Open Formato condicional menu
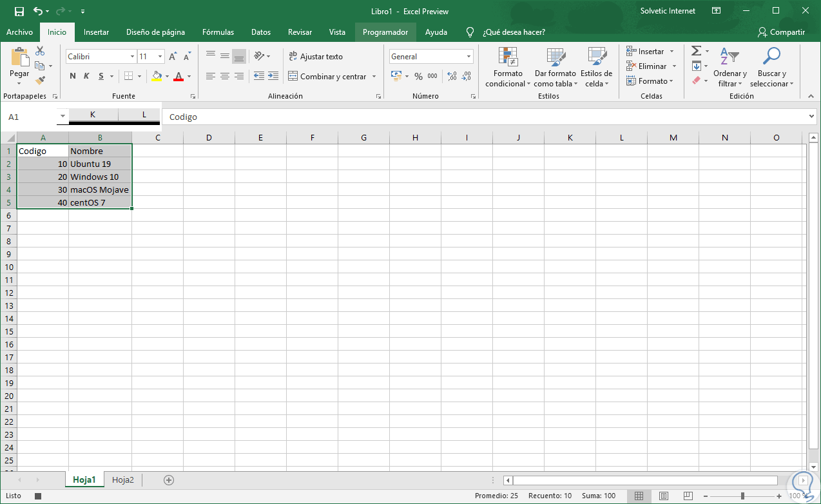This screenshot has height=504, width=821. click(508, 67)
